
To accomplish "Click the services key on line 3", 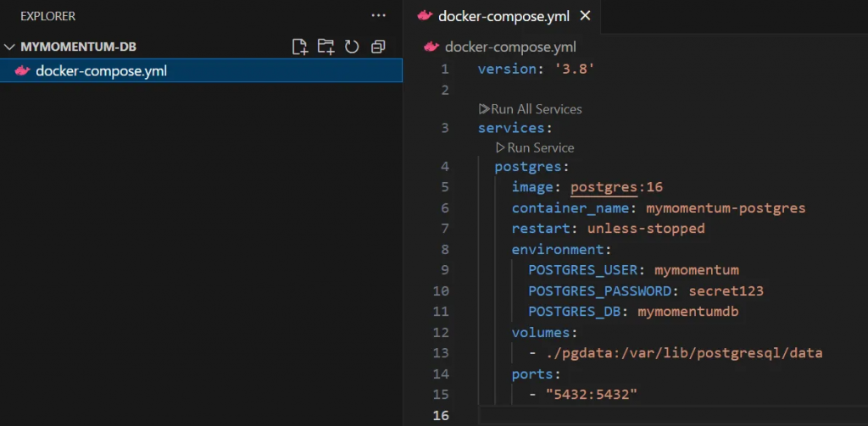I will (x=511, y=128).
